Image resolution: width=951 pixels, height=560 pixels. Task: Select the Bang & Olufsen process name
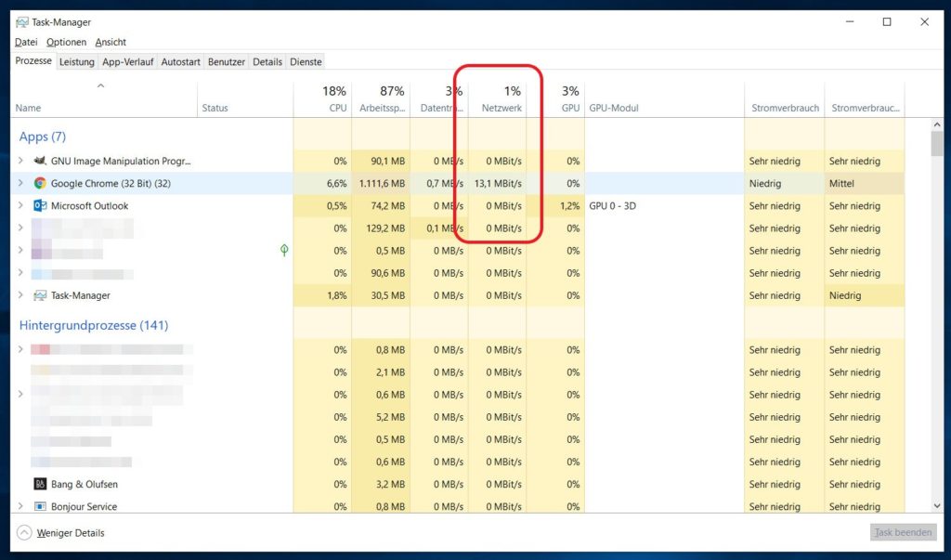click(x=85, y=484)
